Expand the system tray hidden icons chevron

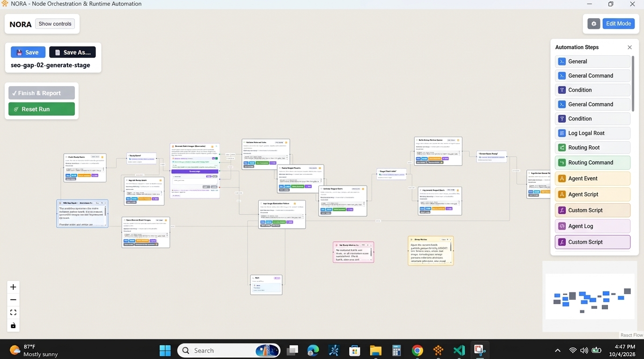[557, 351]
